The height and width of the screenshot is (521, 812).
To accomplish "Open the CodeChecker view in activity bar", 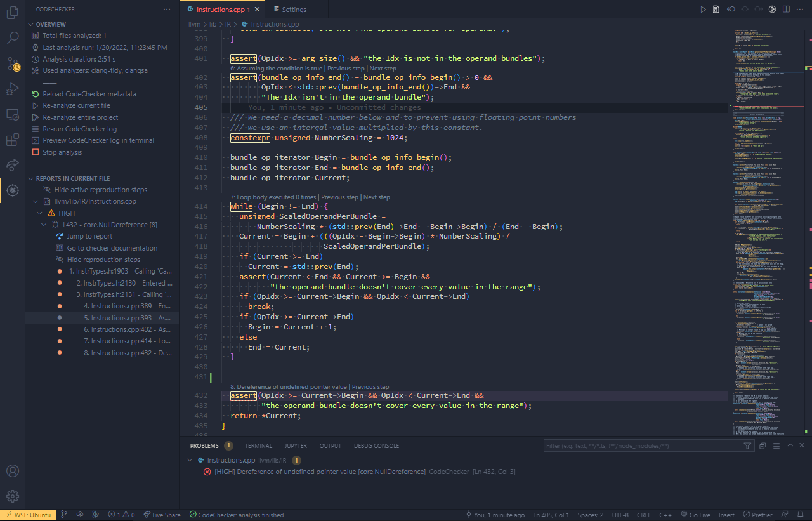I will pos(12,190).
